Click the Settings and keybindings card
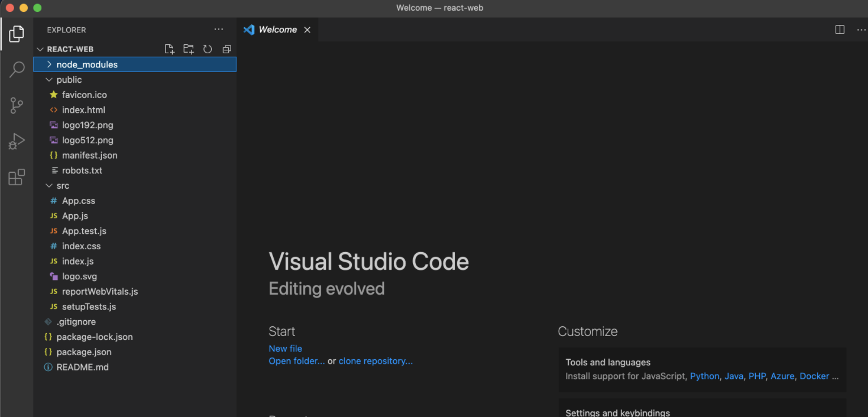 [x=703, y=408]
